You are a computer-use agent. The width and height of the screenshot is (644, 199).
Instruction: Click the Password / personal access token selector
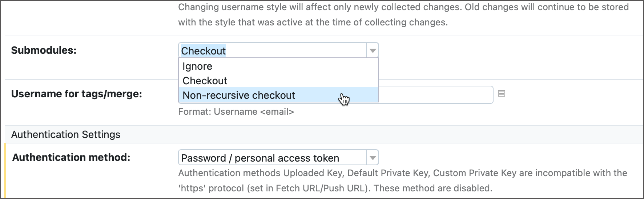coord(273,158)
